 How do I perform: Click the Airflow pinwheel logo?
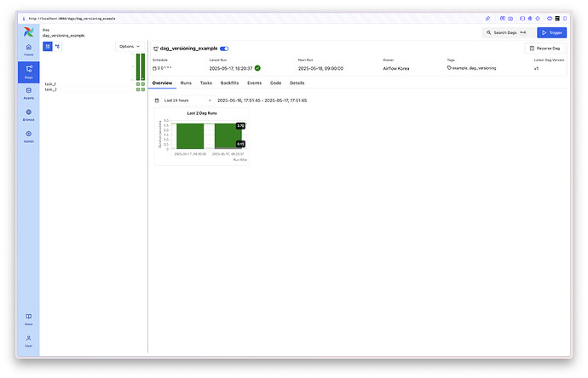[29, 31]
